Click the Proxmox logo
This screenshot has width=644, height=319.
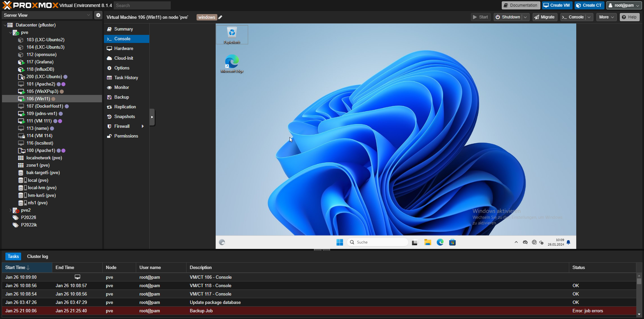tap(31, 5)
